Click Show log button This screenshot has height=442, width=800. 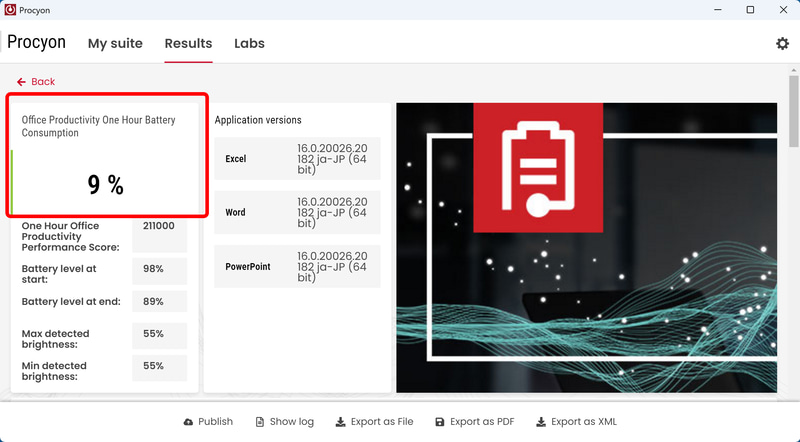coord(285,422)
